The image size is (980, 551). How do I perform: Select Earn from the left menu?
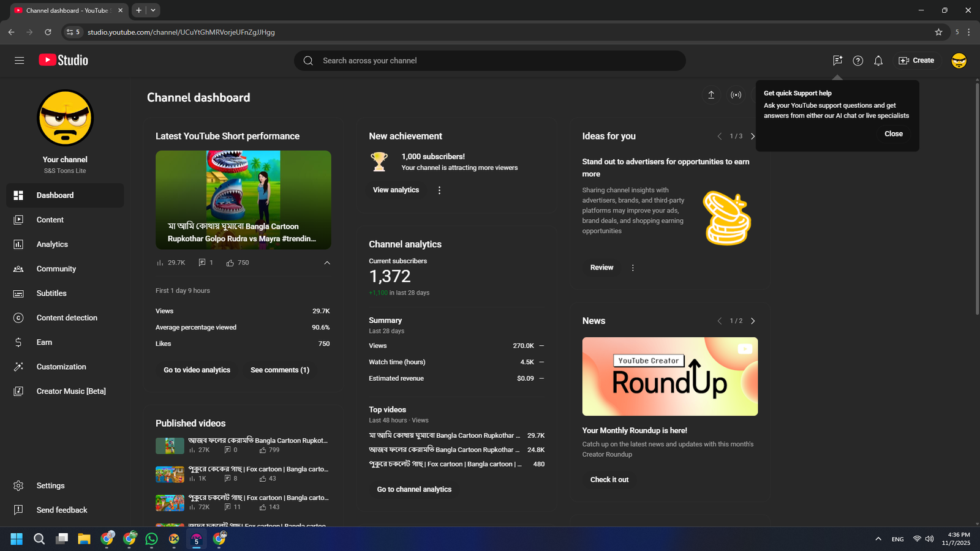[x=44, y=342]
